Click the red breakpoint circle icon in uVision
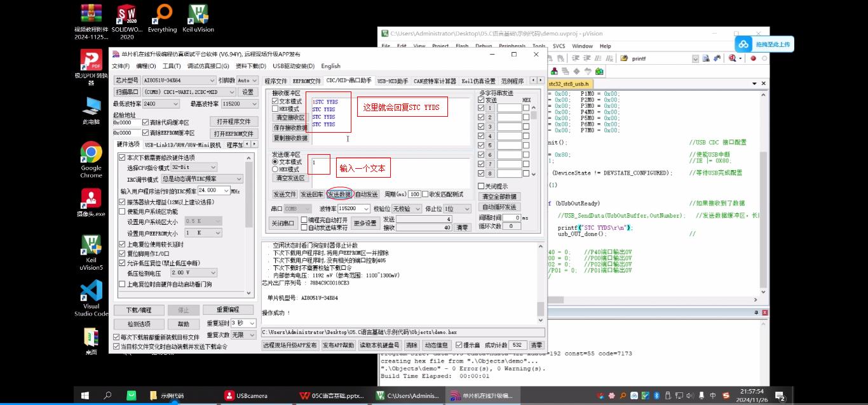 (754, 58)
